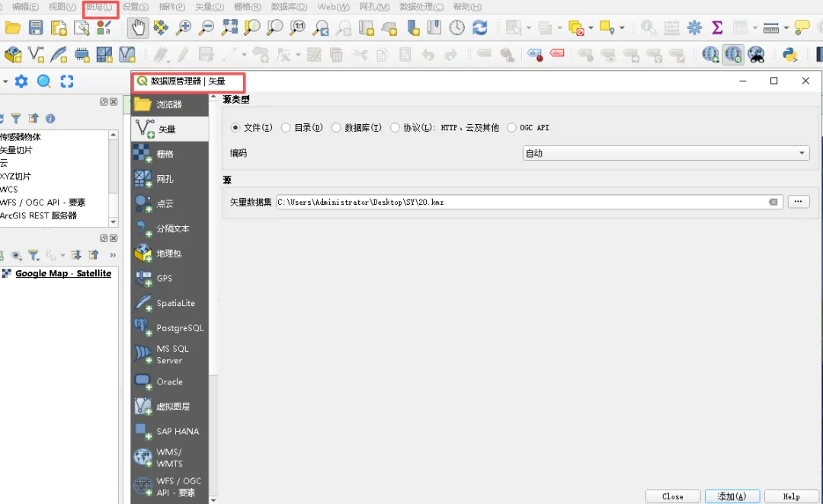823x504 pixels.
Task: Open the 数据处理 Processing menu
Action: [421, 7]
